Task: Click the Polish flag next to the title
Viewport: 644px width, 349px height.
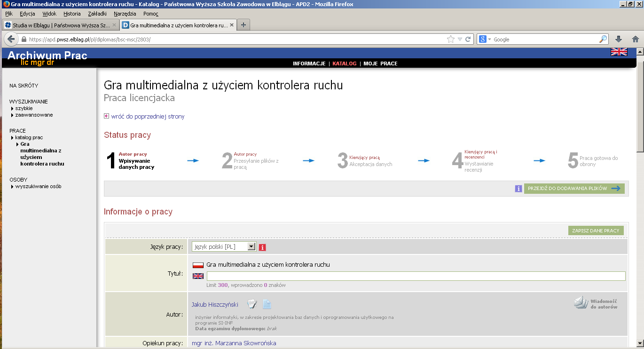Action: pyautogui.click(x=198, y=265)
